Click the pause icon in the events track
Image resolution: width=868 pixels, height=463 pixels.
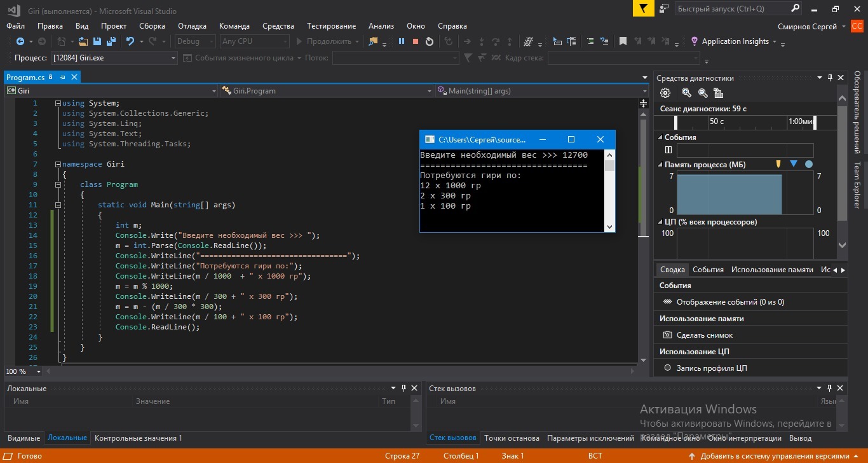(x=668, y=150)
